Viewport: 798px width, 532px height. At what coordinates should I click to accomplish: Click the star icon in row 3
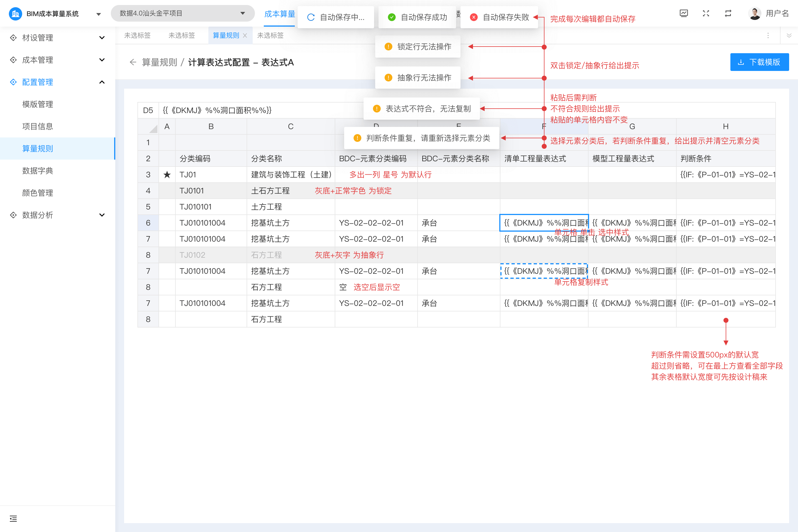(167, 175)
